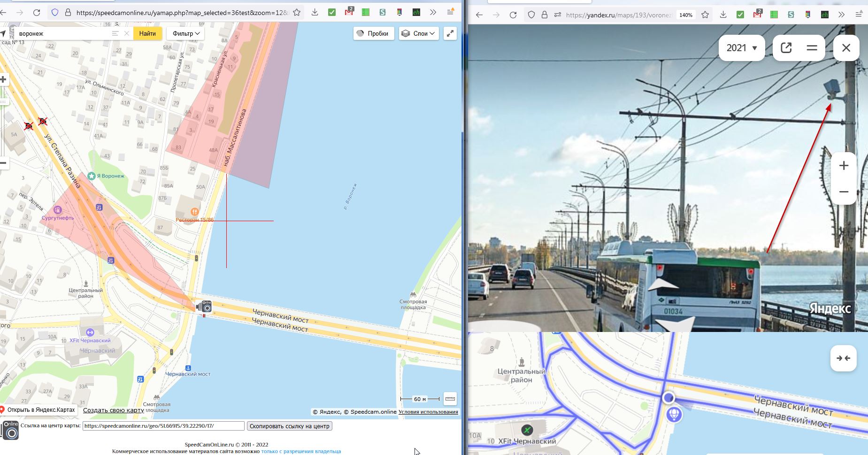
Task: Collapse the panorama mini-map panel
Action: 843,358
